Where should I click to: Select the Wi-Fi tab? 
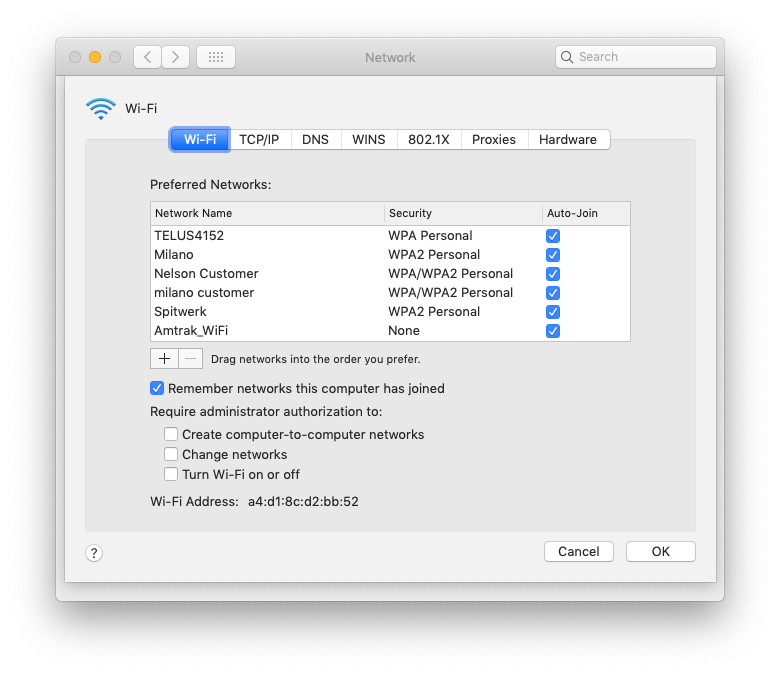click(x=199, y=139)
